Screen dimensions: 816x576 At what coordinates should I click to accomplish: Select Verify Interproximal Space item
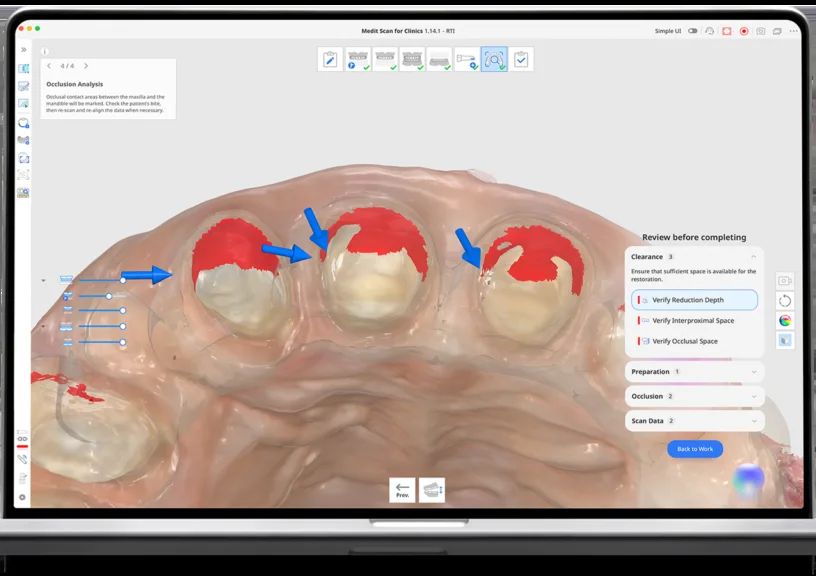694,321
